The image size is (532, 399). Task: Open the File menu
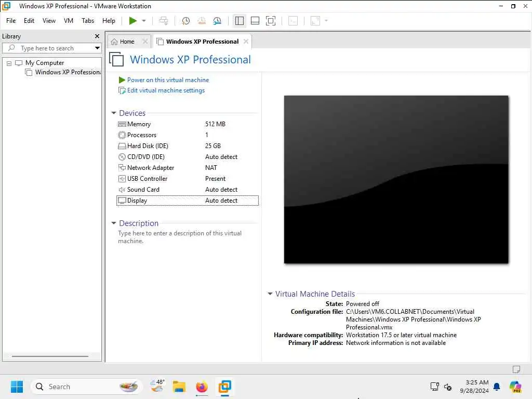tap(11, 21)
